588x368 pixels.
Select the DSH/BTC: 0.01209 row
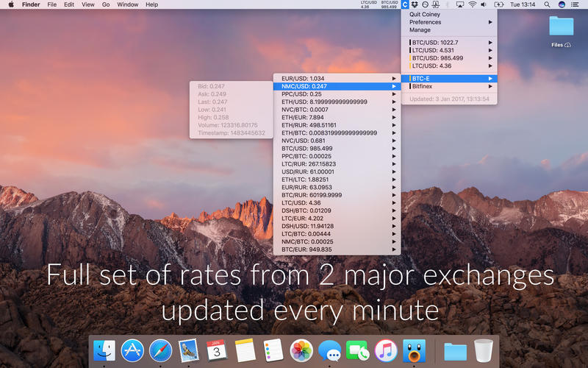pyautogui.click(x=337, y=210)
